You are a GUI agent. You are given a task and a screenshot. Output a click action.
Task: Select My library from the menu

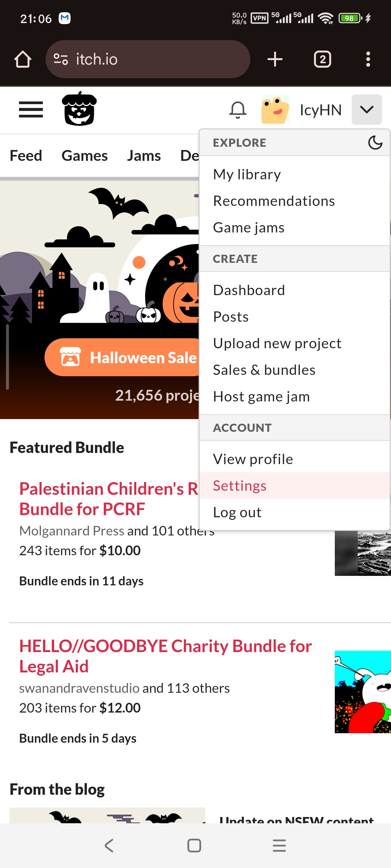[247, 174]
